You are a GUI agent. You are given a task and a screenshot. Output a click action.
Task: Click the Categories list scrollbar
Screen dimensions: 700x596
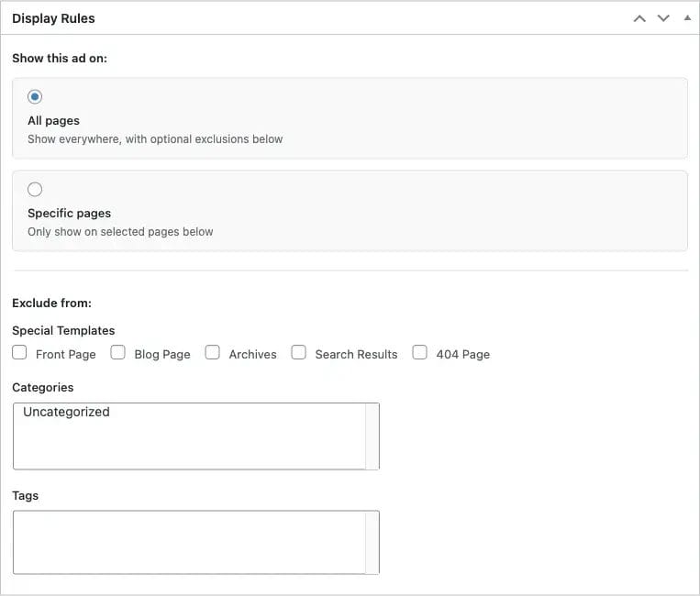click(372, 436)
